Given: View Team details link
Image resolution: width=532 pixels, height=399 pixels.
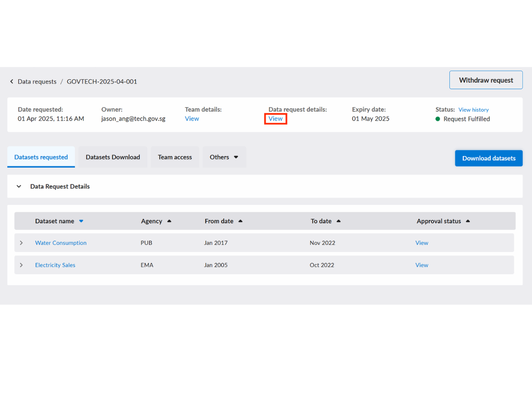Looking at the screenshot, I should tap(192, 119).
